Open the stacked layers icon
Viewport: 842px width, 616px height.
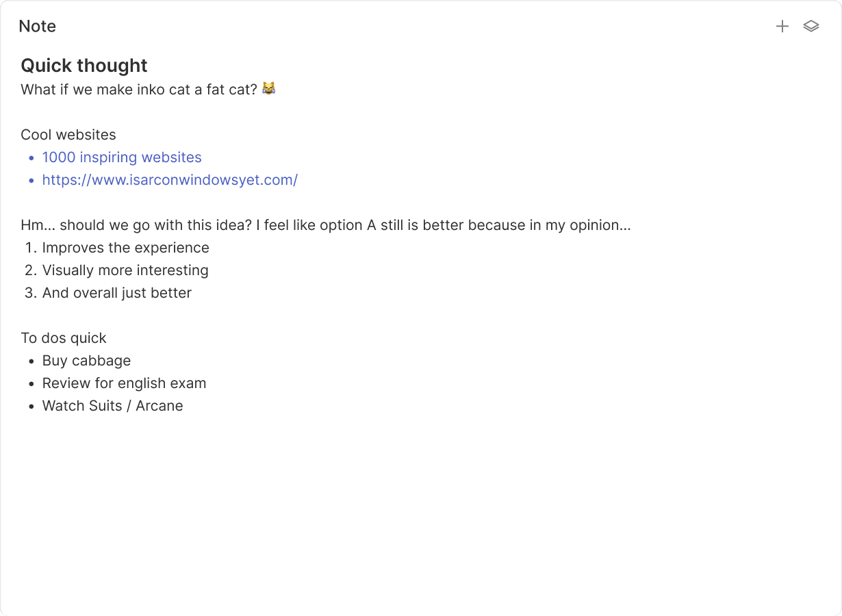[x=811, y=27]
